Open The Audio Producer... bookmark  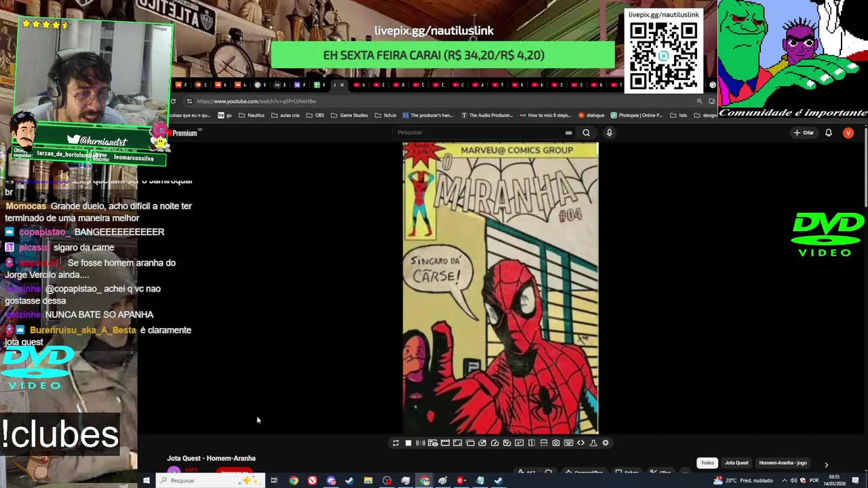(x=487, y=115)
